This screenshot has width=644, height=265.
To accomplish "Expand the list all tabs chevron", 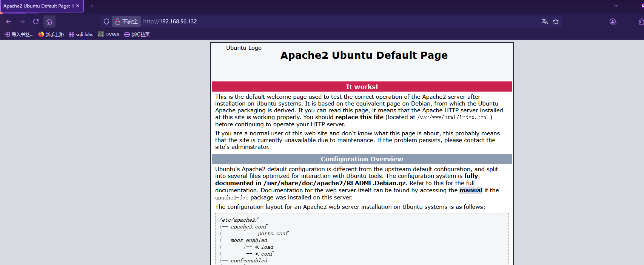I will tap(616, 6).
